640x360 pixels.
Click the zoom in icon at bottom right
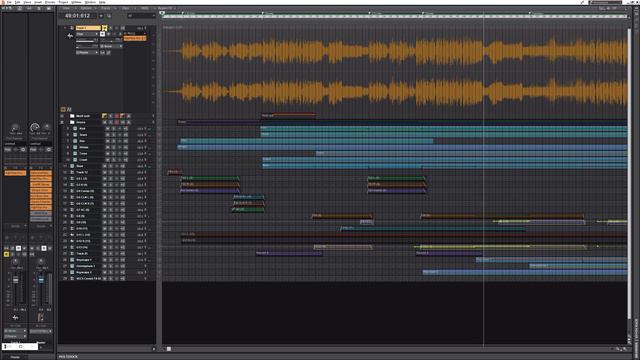point(624,349)
